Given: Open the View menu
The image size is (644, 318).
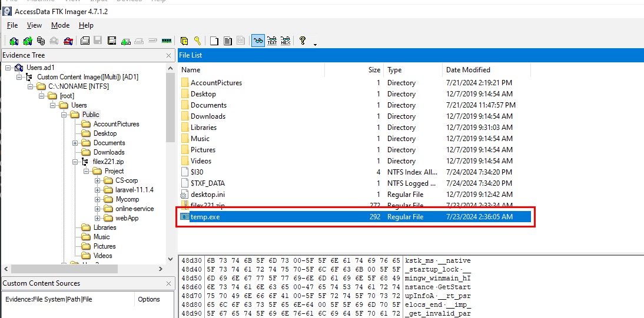Looking at the screenshot, I should click(35, 25).
